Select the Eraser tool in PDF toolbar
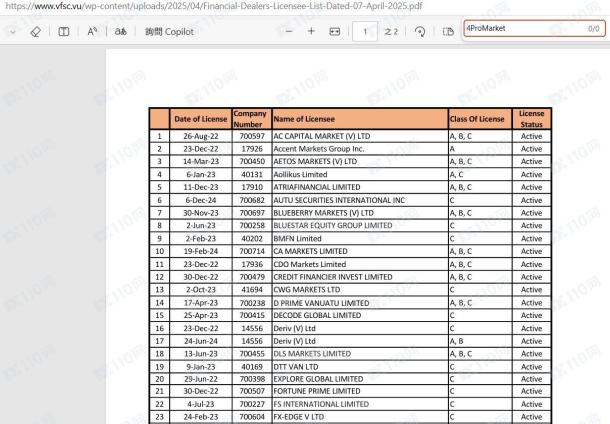Viewport: 610px width, 424px height. [35, 32]
